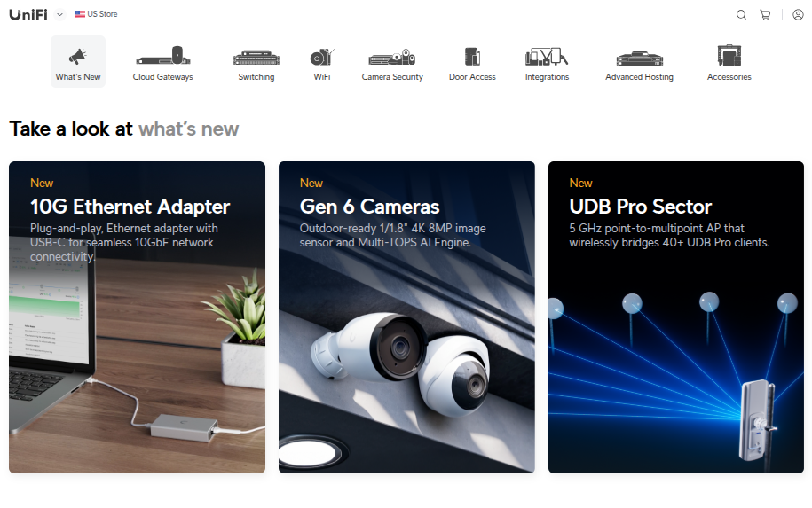Expand the UniFi logo dropdown chevron

60,14
